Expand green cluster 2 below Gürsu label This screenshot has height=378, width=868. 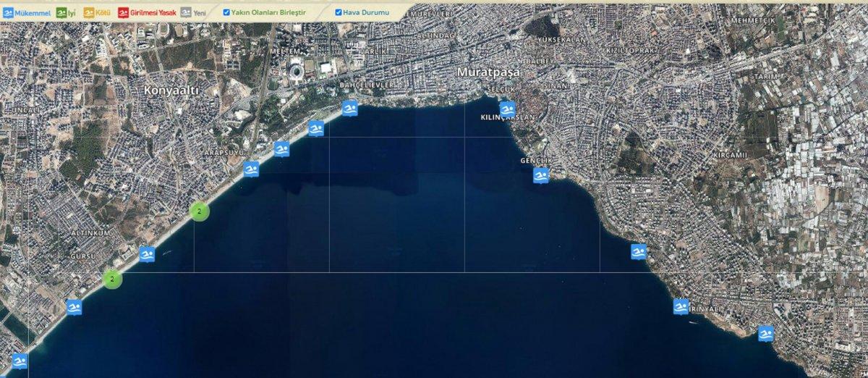112,278
